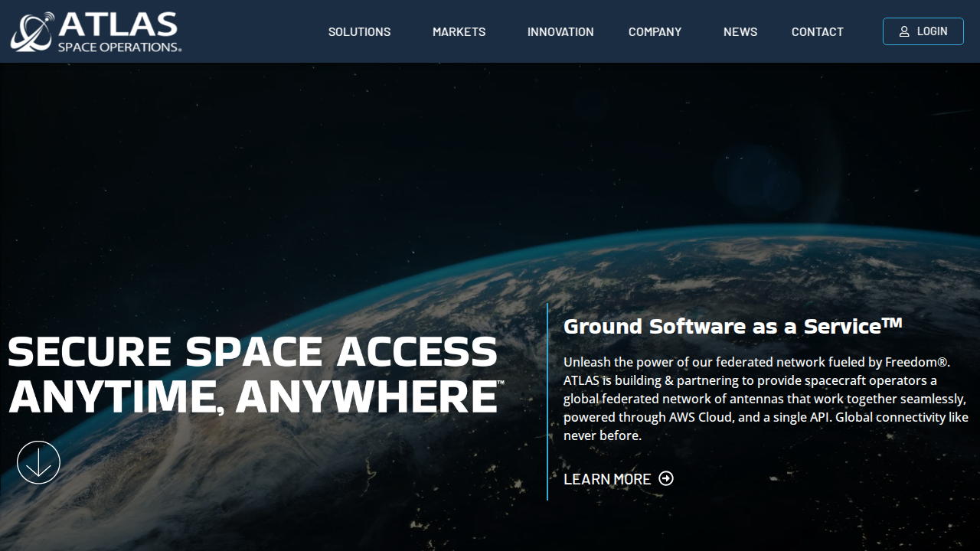Click the ATLAS Space Operations logo
980x551 pixels.
tap(96, 31)
